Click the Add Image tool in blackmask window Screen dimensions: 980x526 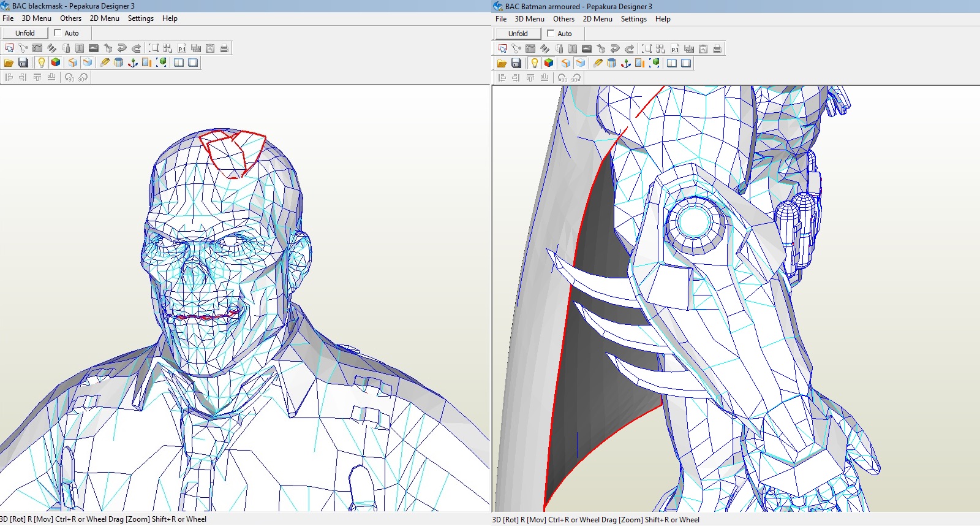click(94, 48)
